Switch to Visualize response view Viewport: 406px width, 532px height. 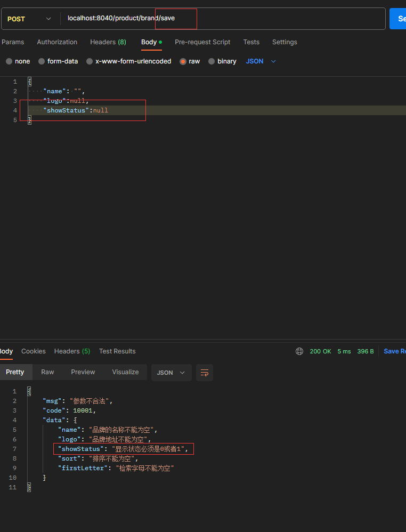[x=125, y=372]
